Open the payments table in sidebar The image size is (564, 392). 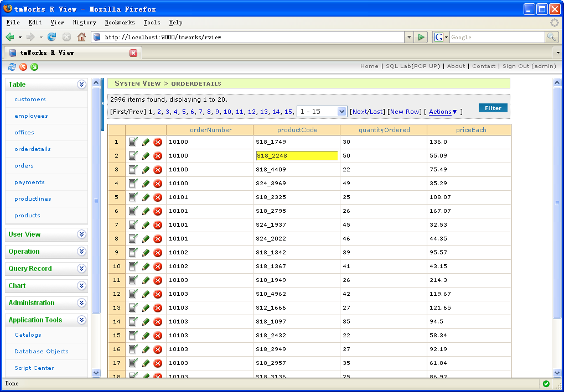[x=29, y=182]
